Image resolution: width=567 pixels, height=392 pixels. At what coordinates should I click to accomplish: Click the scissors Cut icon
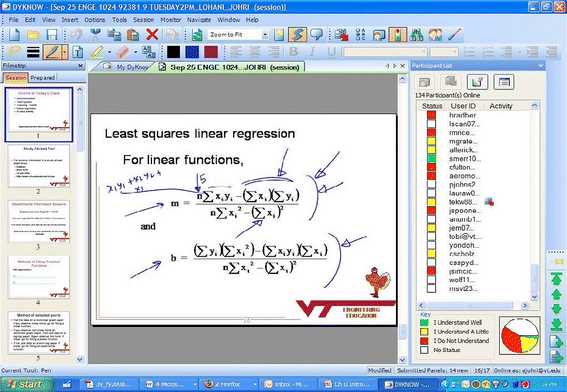(x=95, y=35)
